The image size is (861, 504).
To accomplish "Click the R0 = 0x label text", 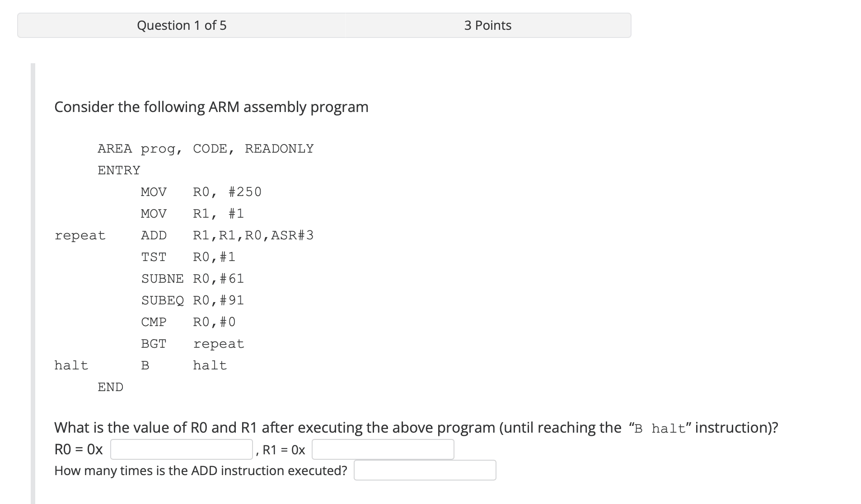I will pyautogui.click(x=78, y=449).
